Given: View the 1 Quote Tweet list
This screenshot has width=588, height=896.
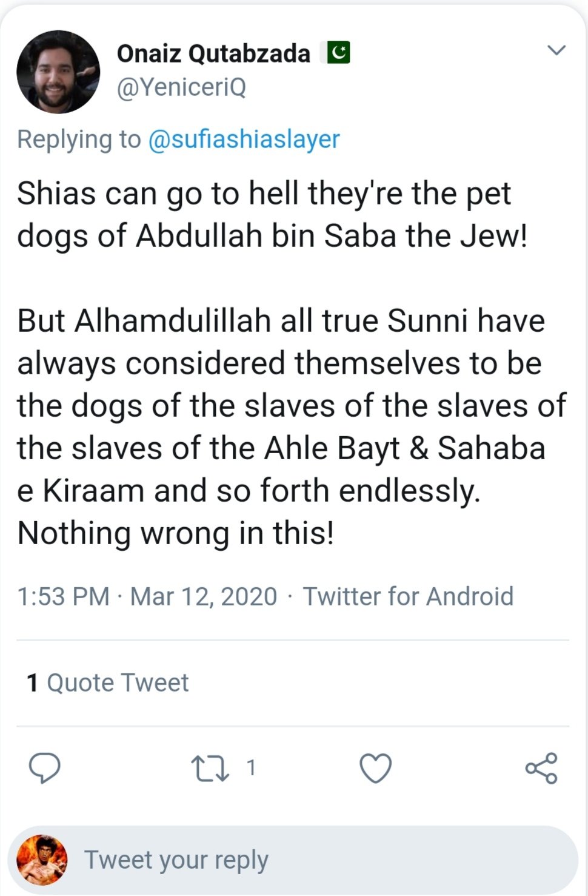Looking at the screenshot, I should [108, 683].
